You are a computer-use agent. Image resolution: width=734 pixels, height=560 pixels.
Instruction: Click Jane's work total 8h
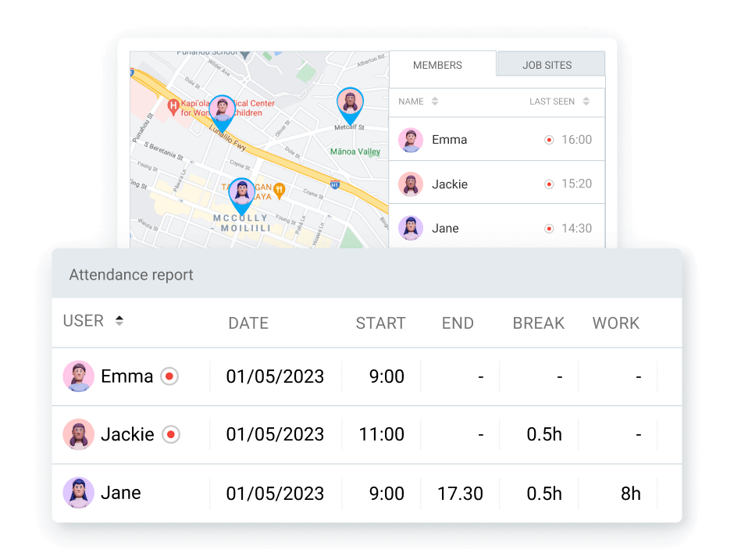pos(631,494)
